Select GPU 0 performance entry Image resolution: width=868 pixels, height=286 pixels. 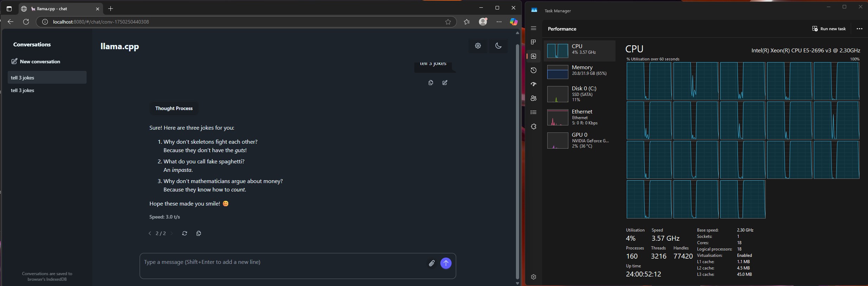pos(580,140)
